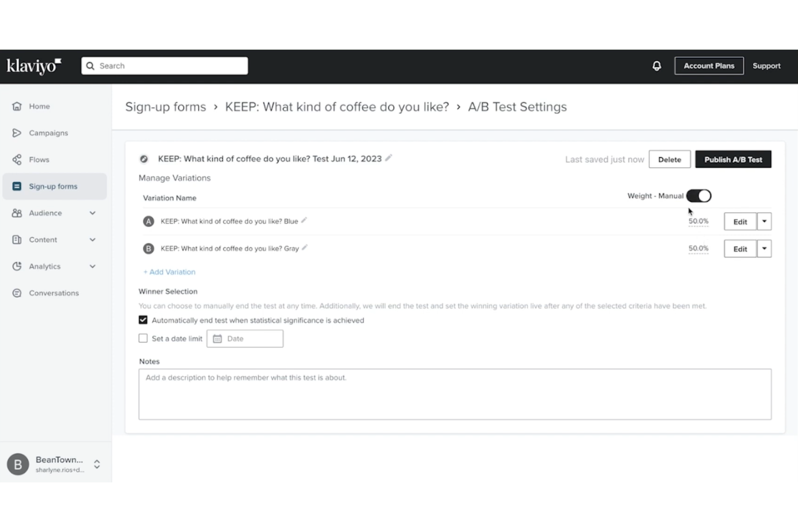This screenshot has height=532, width=798.
Task: Navigate to Sign-up forms via the breadcrumb
Action: click(x=166, y=107)
